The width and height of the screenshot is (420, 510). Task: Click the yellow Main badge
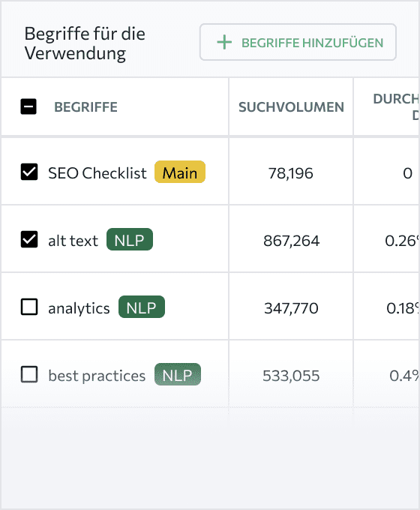coord(180,172)
